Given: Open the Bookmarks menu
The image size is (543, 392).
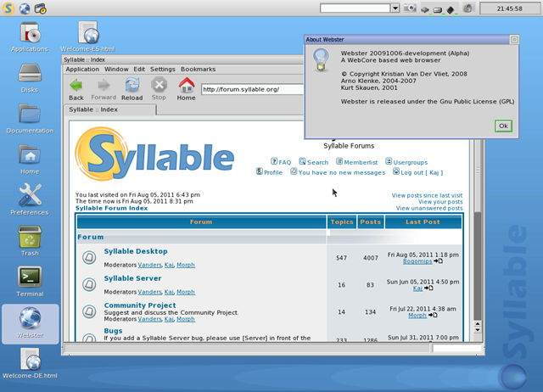Looking at the screenshot, I should [x=198, y=70].
